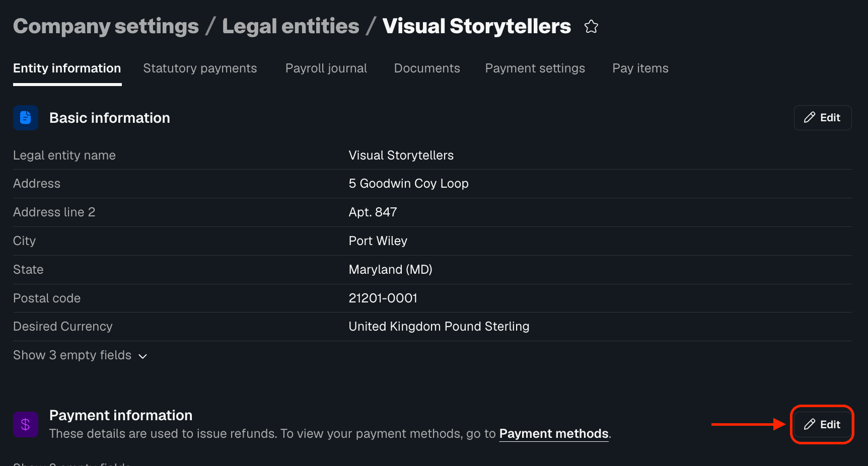Click the Maryland (MD) state value
The height and width of the screenshot is (466, 868).
(x=390, y=270)
